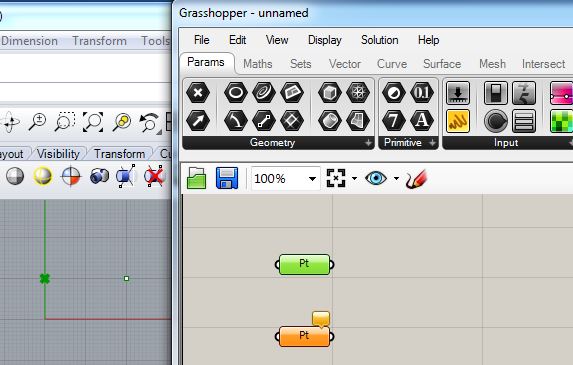Click the Zoom Extents frame icon
This screenshot has width=573, height=365.
335,178
